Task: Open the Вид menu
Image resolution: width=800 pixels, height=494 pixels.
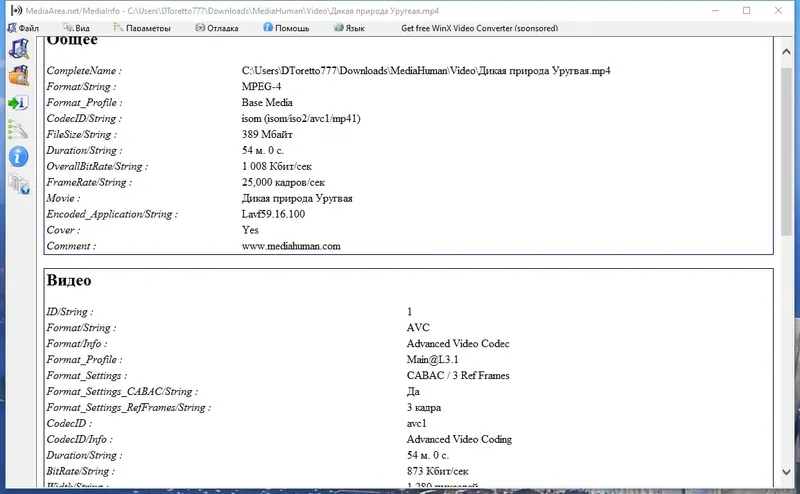Action: [x=77, y=28]
